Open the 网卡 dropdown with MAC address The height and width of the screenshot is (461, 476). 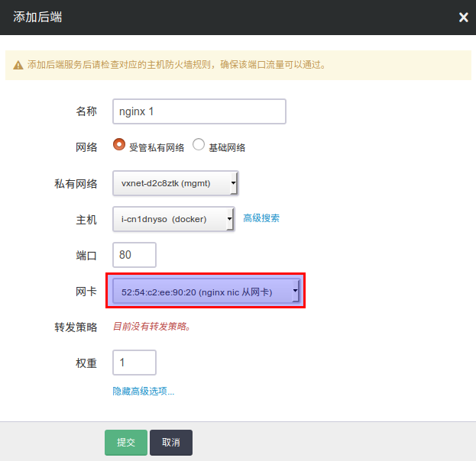[205, 291]
